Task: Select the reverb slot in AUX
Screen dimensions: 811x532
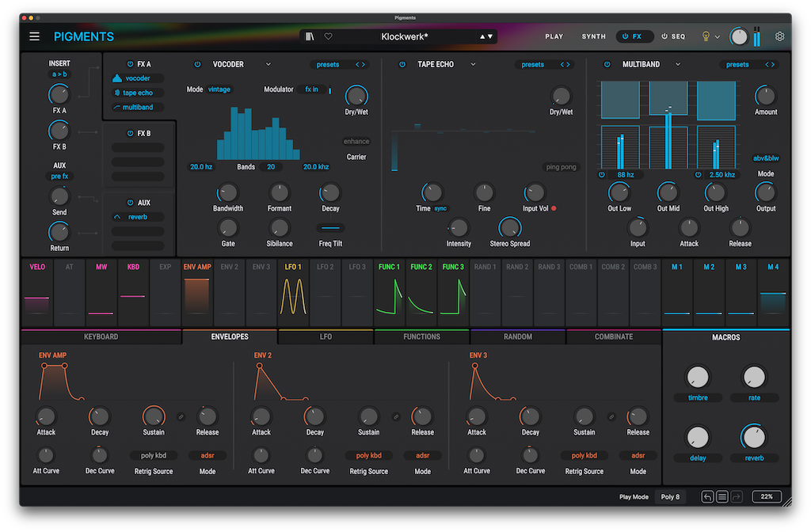Action: (138, 217)
